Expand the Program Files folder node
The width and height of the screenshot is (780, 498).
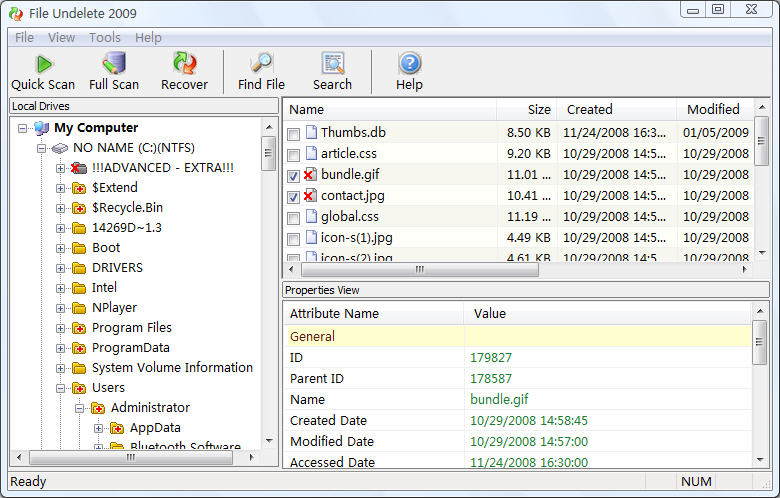click(x=60, y=328)
